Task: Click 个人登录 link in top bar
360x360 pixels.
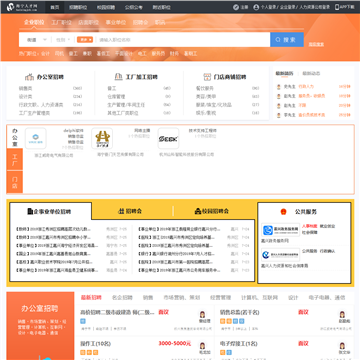Action: [x=269, y=7]
